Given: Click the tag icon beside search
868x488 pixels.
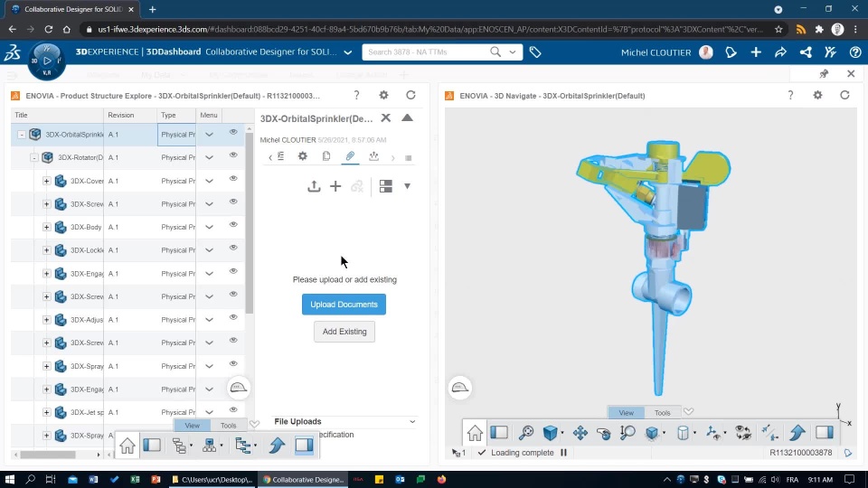Looking at the screenshot, I should click(x=535, y=52).
